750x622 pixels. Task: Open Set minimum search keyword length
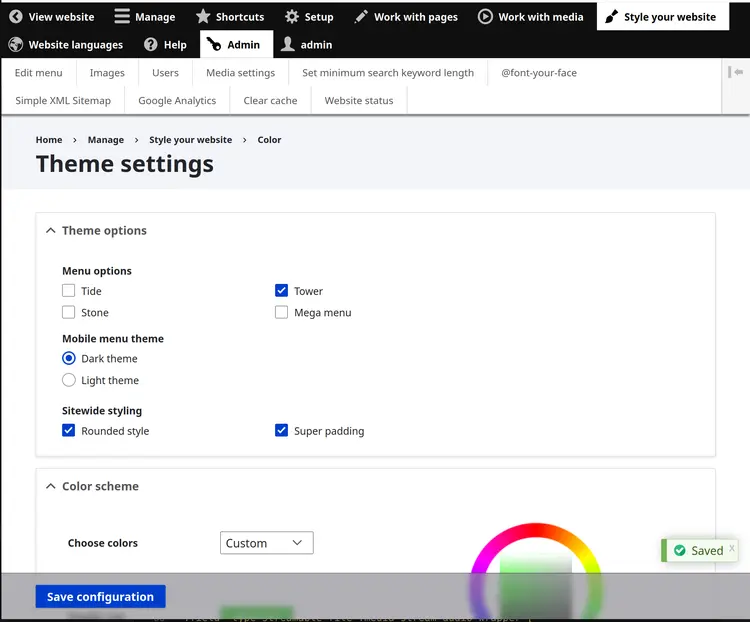388,73
